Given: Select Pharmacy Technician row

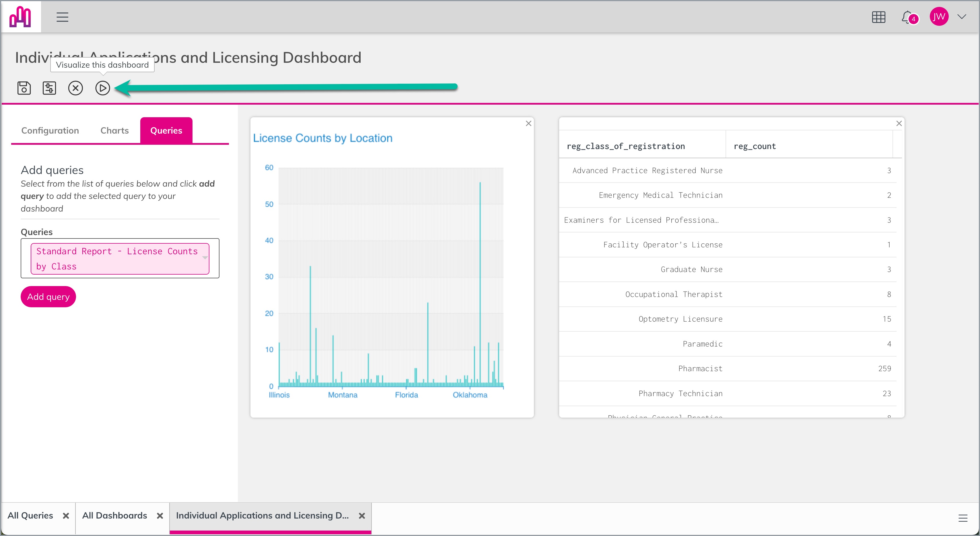Looking at the screenshot, I should pyautogui.click(x=727, y=393).
